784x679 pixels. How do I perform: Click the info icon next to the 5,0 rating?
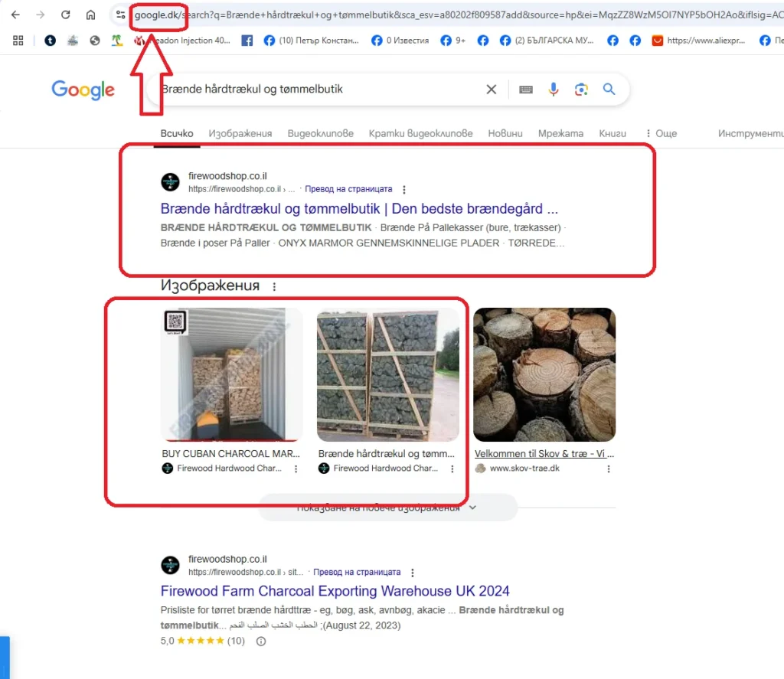261,641
